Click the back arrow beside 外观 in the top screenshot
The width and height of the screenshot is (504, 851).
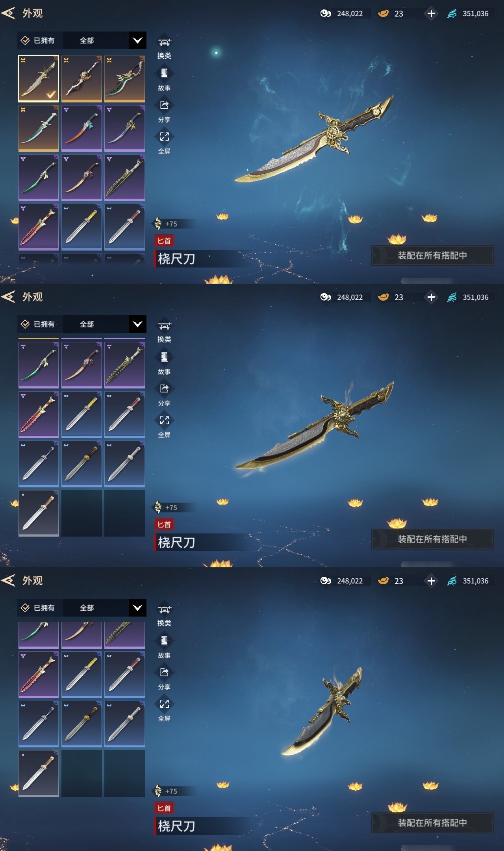8,13
